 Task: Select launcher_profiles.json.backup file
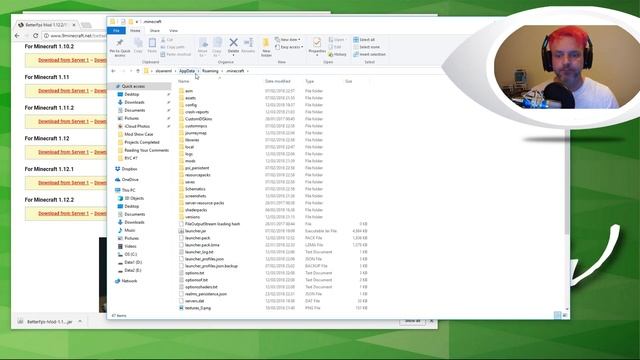point(208,266)
